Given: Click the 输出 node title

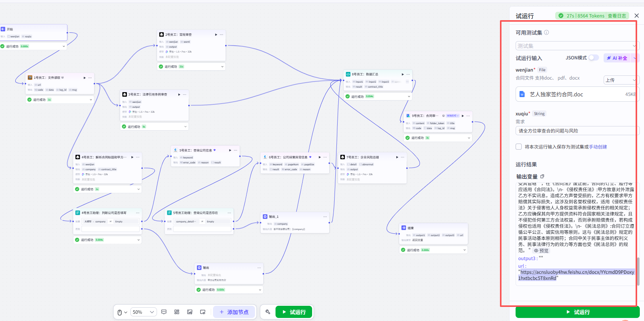Looking at the screenshot, I should click(x=206, y=268).
